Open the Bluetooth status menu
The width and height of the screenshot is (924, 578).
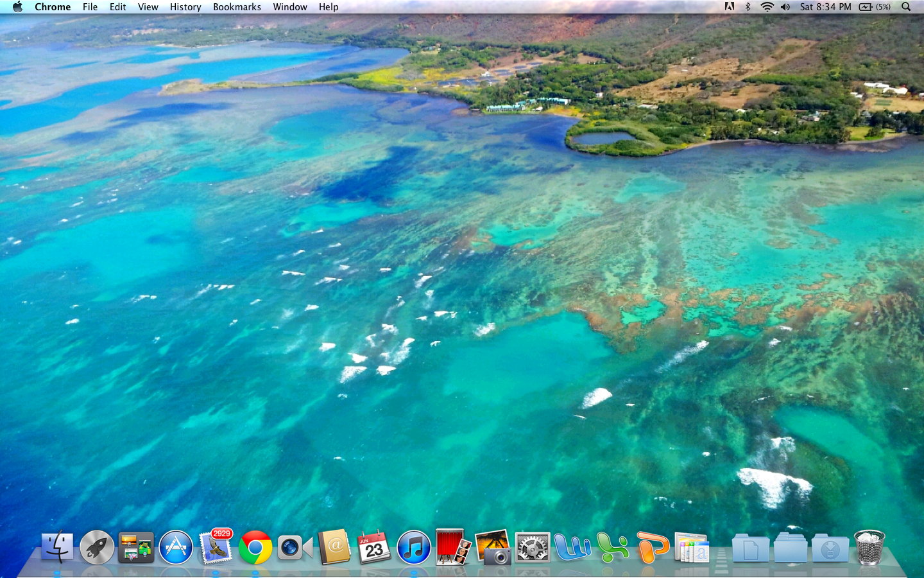(x=748, y=7)
